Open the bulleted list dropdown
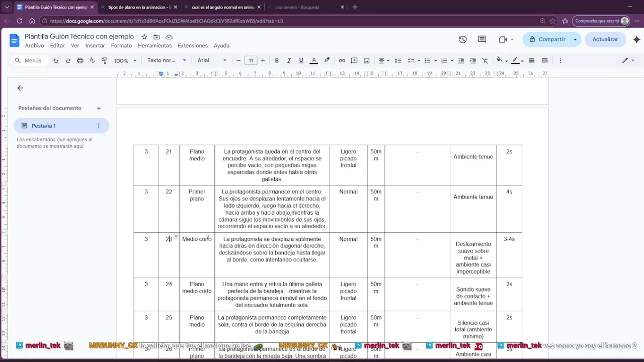This screenshot has width=644, height=362. [x=430, y=60]
